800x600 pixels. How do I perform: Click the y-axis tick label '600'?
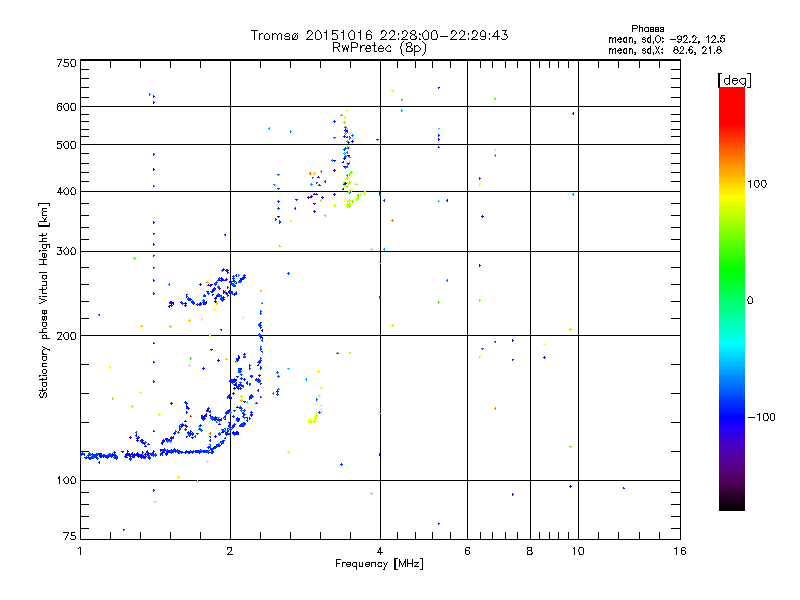tap(66, 107)
